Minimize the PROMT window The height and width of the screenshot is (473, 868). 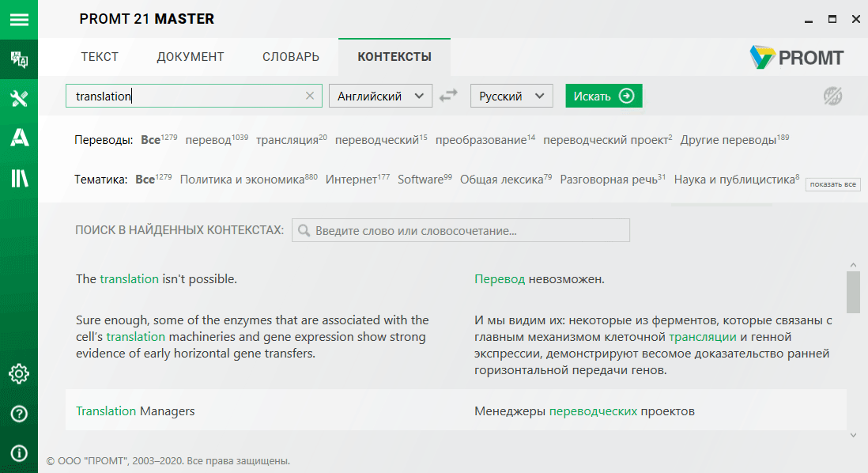[809, 20]
